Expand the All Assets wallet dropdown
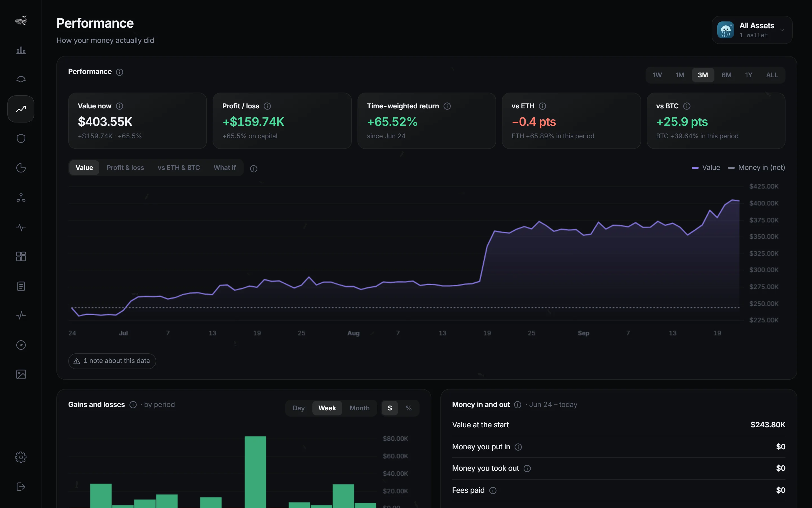 tap(752, 30)
